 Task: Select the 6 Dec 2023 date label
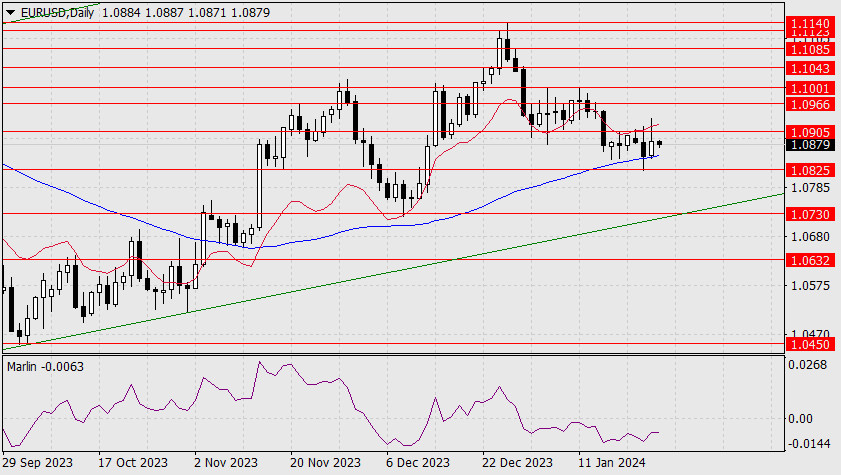click(418, 462)
